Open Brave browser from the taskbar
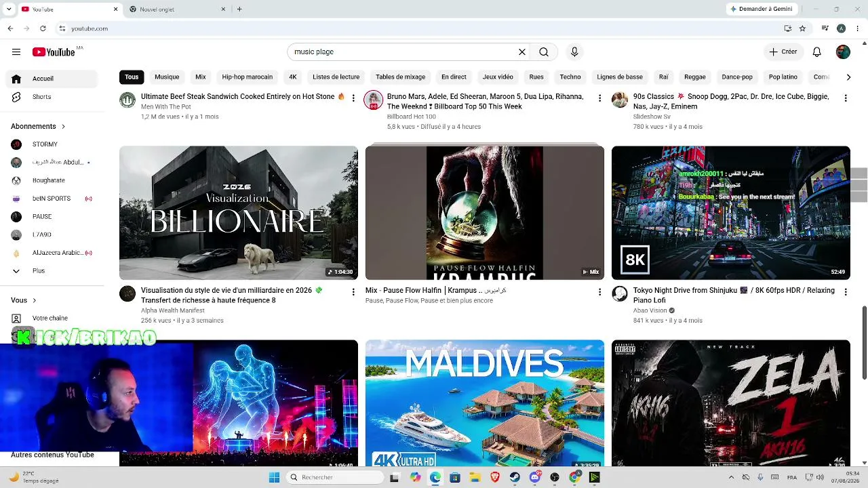This screenshot has height=488, width=868. click(495, 477)
